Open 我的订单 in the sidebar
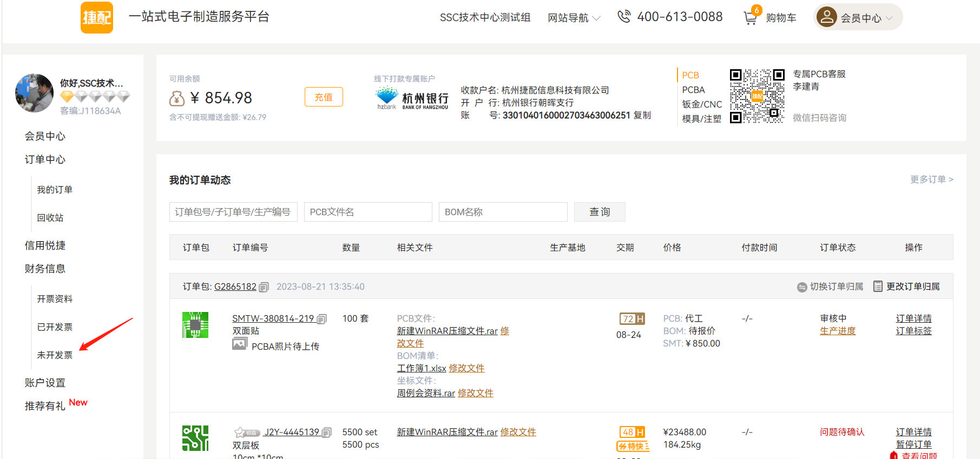This screenshot has height=459, width=980. point(55,190)
